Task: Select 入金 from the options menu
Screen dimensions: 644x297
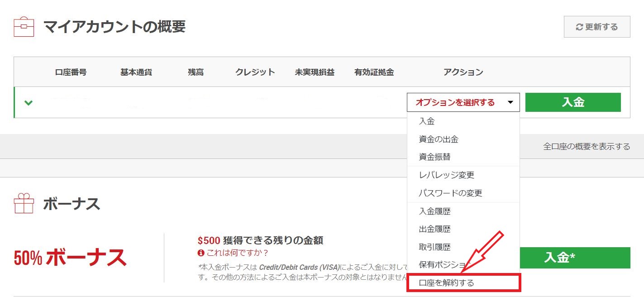Action: [427, 121]
